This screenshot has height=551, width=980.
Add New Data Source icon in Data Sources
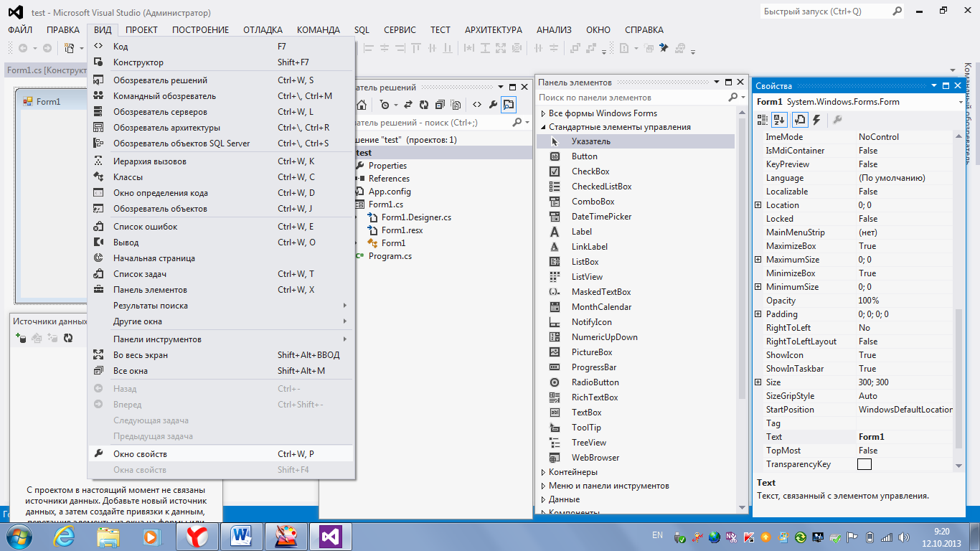click(x=21, y=338)
